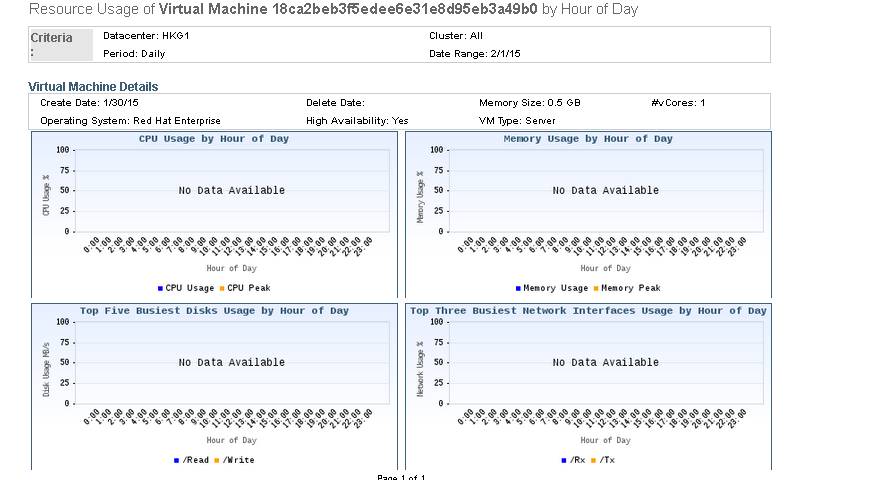The height and width of the screenshot is (480, 874).
Task: Select the blue /Rx legend swatch
Action: pyautogui.click(x=563, y=460)
